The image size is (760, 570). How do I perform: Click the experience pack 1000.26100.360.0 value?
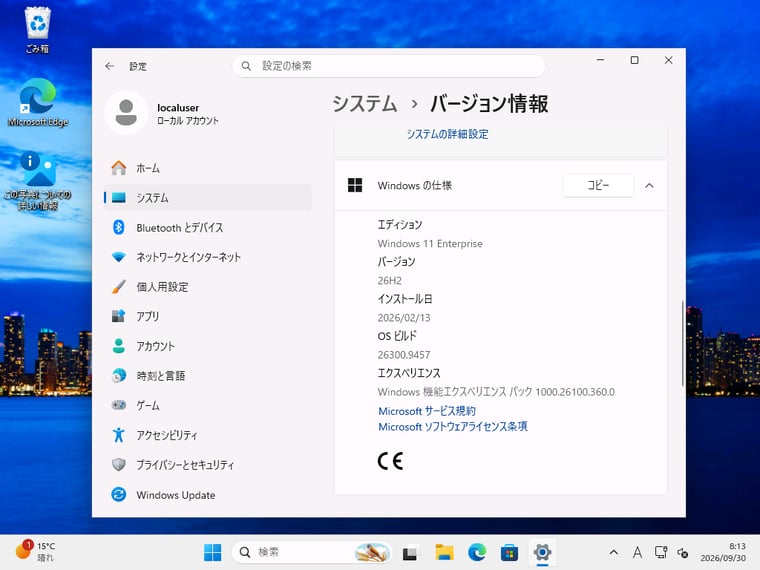coord(496,392)
